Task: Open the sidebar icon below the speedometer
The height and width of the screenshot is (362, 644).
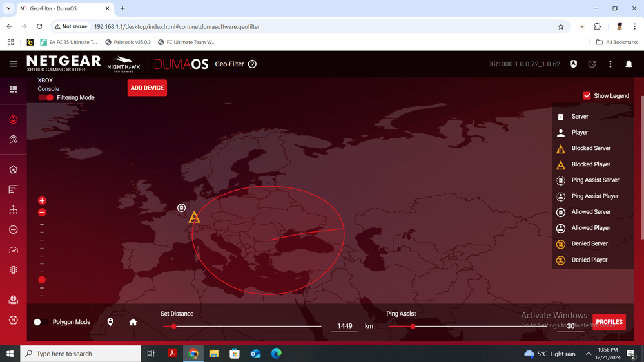Action: [13, 270]
